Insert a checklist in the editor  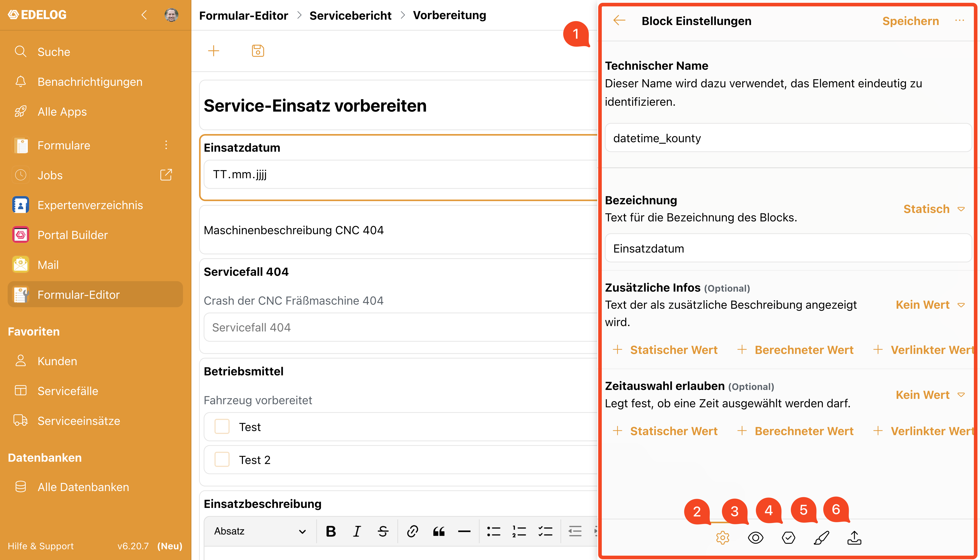pos(545,531)
